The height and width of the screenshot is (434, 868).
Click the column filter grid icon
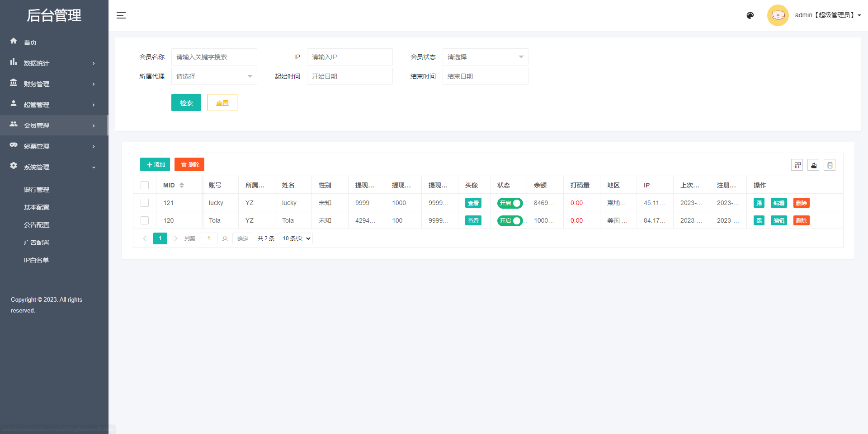tap(797, 165)
